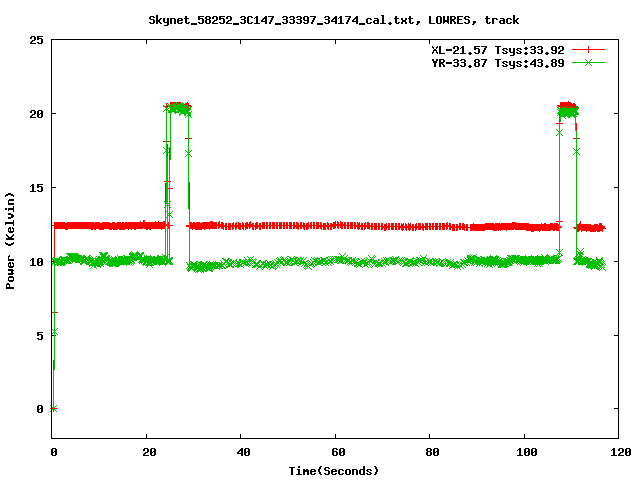Click y-axis tick label 20
This screenshot has height=480, width=640.
36,114
